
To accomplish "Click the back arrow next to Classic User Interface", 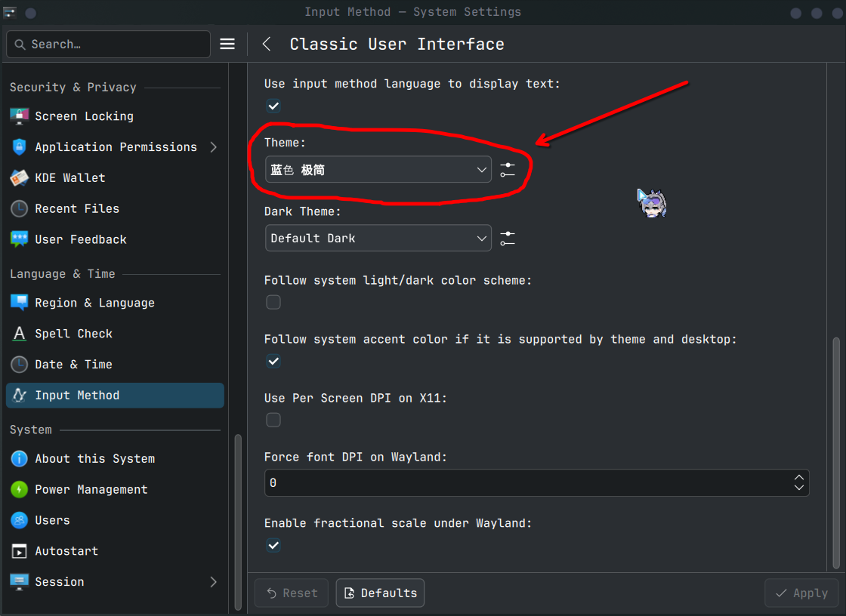I will (267, 44).
